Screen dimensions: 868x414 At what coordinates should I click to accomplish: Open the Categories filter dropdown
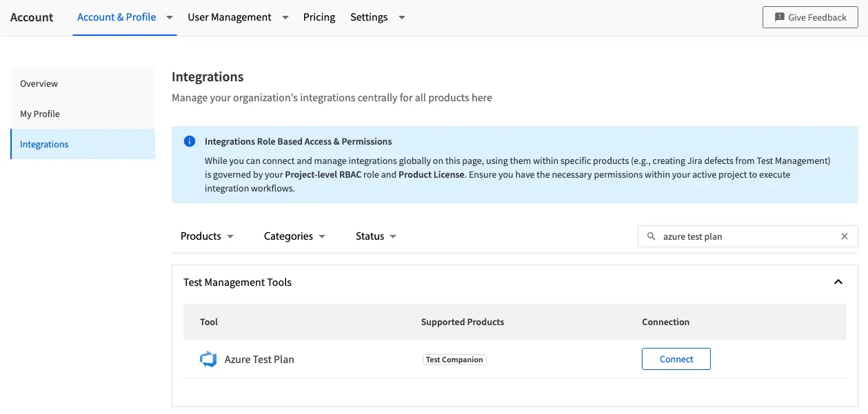point(294,236)
